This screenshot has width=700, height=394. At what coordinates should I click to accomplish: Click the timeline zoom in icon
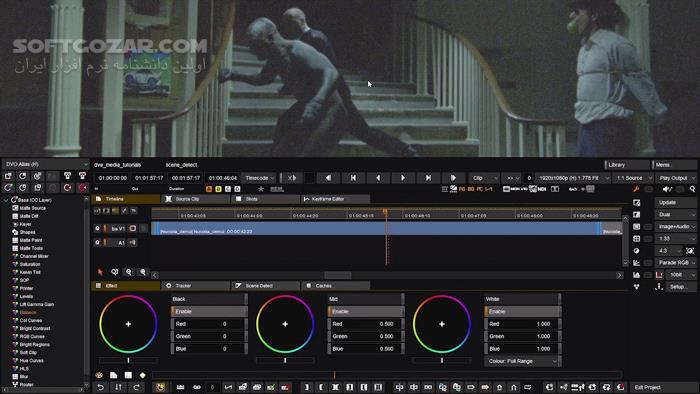click(x=143, y=272)
